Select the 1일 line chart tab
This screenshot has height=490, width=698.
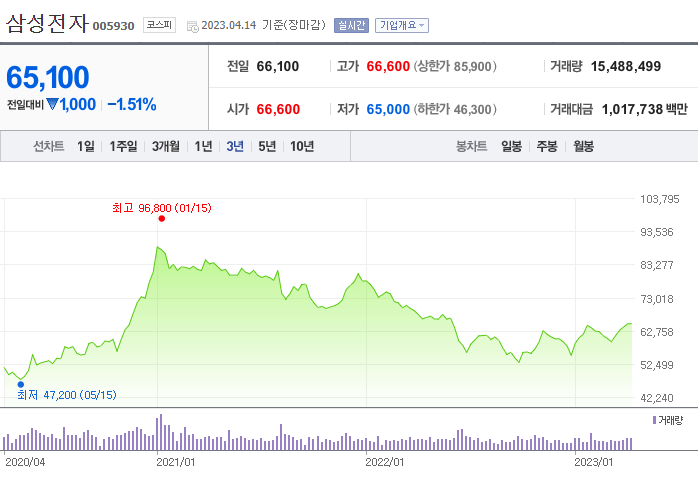coord(86,146)
